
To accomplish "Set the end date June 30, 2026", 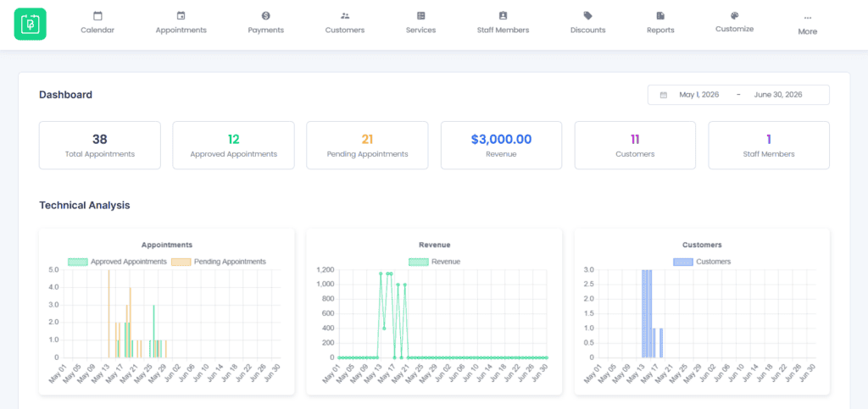I will pyautogui.click(x=778, y=95).
